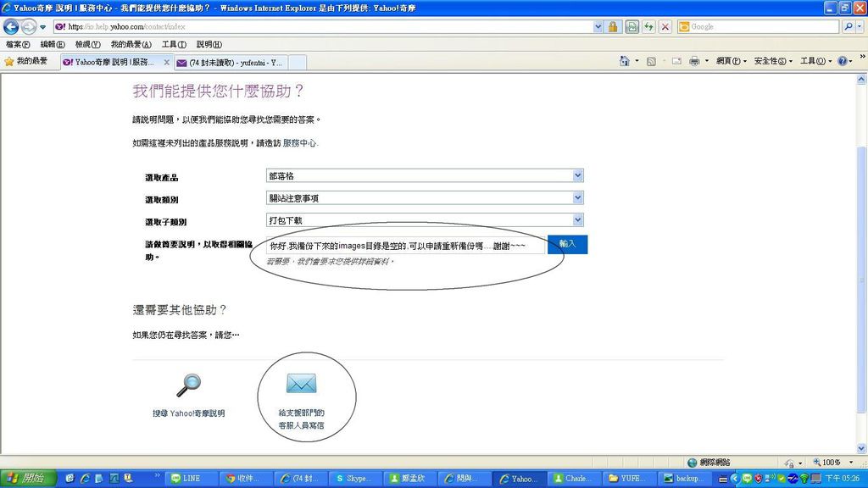The image size is (868, 488).
Task: Click the green Refresh arrows icon
Action: pos(648,26)
